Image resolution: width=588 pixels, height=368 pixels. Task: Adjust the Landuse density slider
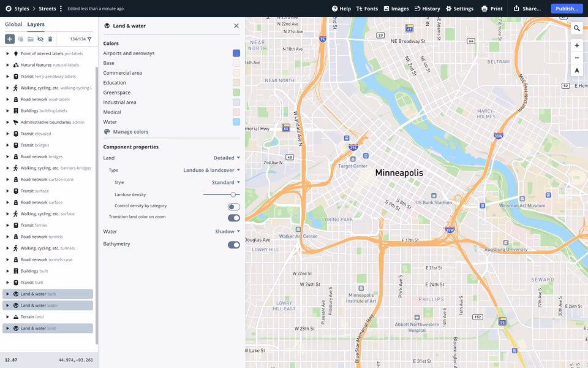233,194
